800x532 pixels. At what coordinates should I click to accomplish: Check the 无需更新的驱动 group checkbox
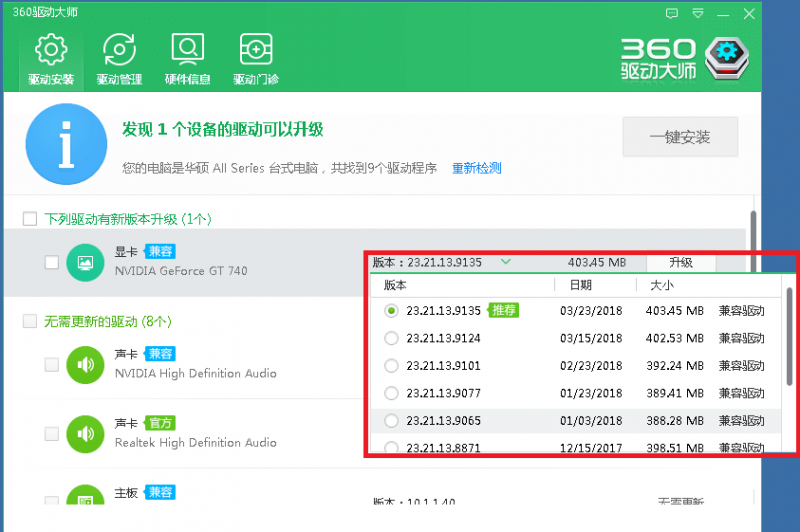(30, 321)
